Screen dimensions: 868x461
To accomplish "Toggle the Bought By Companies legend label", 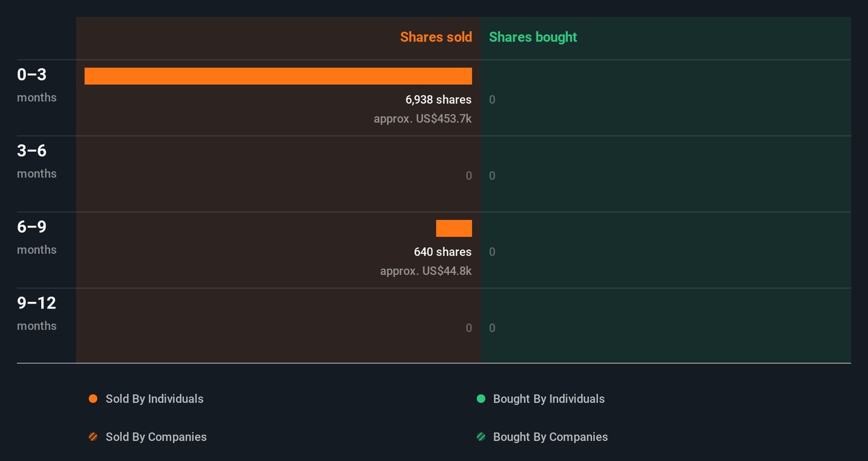I will pyautogui.click(x=550, y=437).
